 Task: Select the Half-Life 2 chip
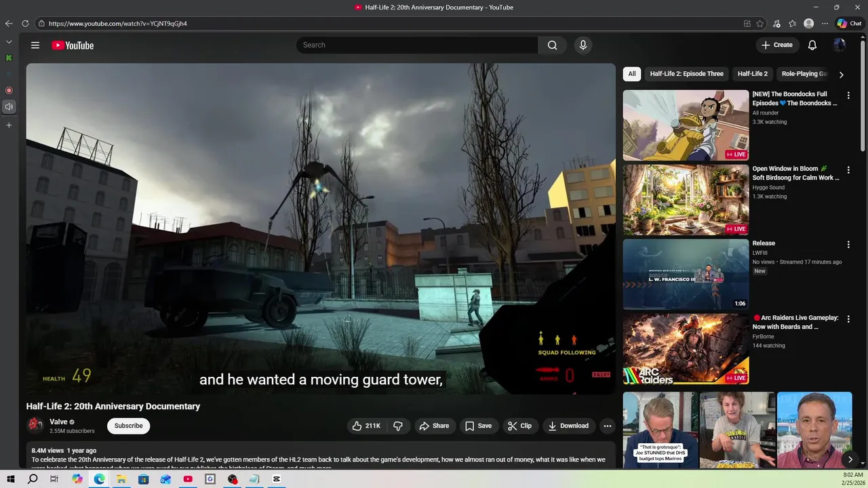tap(752, 74)
